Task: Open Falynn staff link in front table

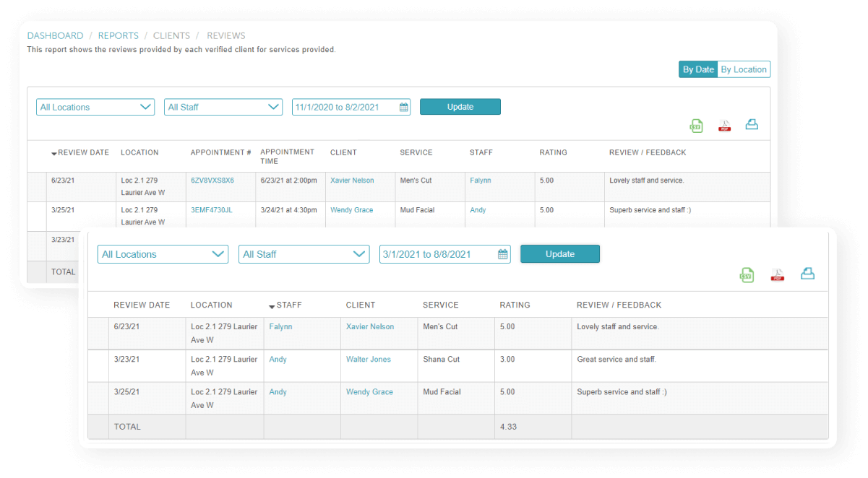Action: pyautogui.click(x=280, y=327)
